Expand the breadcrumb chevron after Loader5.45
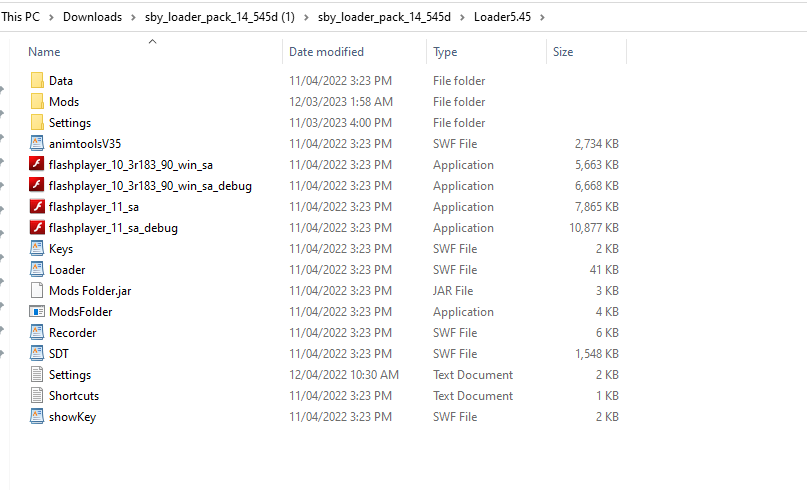The width and height of the screenshot is (807, 490). (541, 17)
